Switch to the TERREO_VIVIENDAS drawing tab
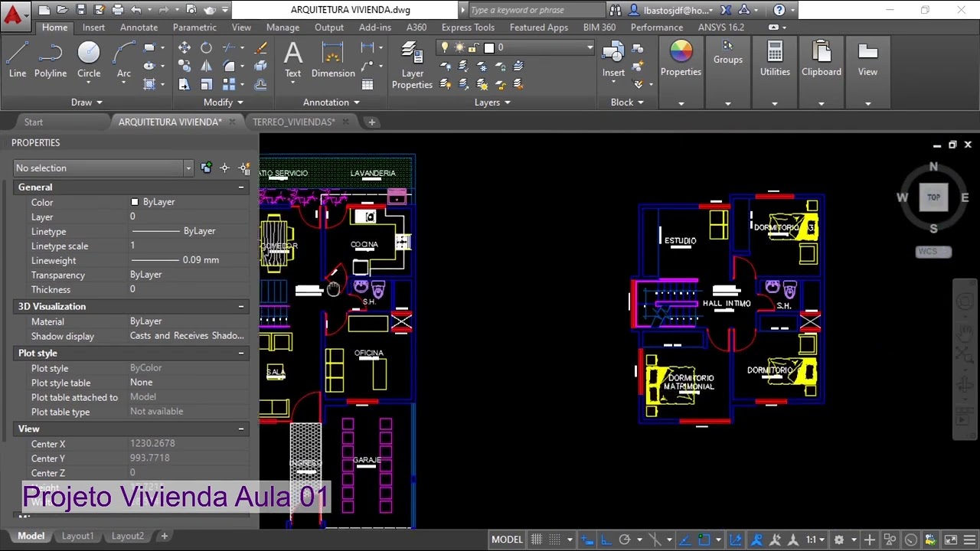Image resolution: width=980 pixels, height=551 pixels. pyautogui.click(x=294, y=122)
